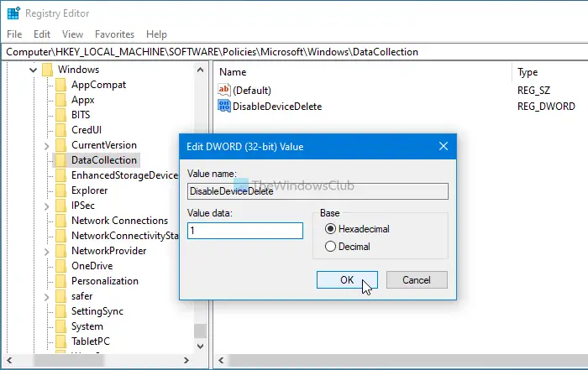Image resolution: width=588 pixels, height=370 pixels.
Task: Click the NetworkProvider folder icon
Action: (x=60, y=251)
